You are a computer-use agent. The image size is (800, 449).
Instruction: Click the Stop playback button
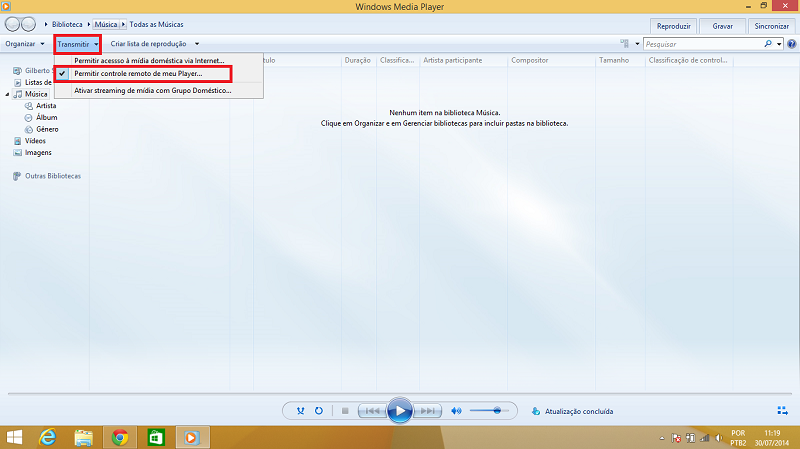tap(345, 411)
